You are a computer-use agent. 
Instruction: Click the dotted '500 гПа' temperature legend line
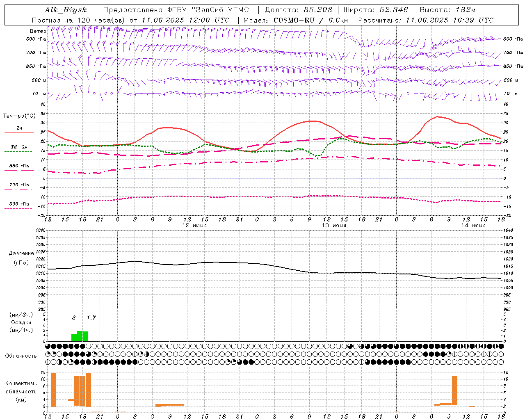(18, 209)
